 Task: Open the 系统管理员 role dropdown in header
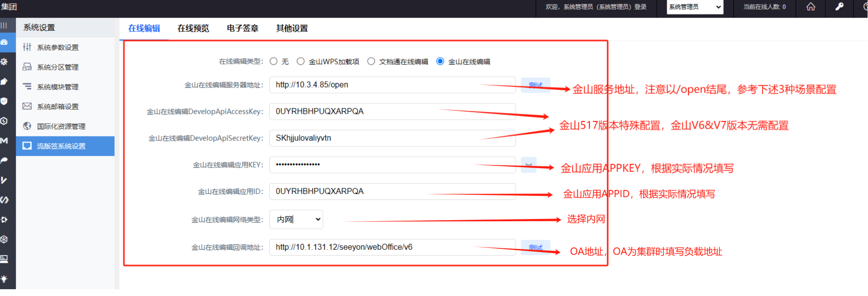(x=695, y=7)
